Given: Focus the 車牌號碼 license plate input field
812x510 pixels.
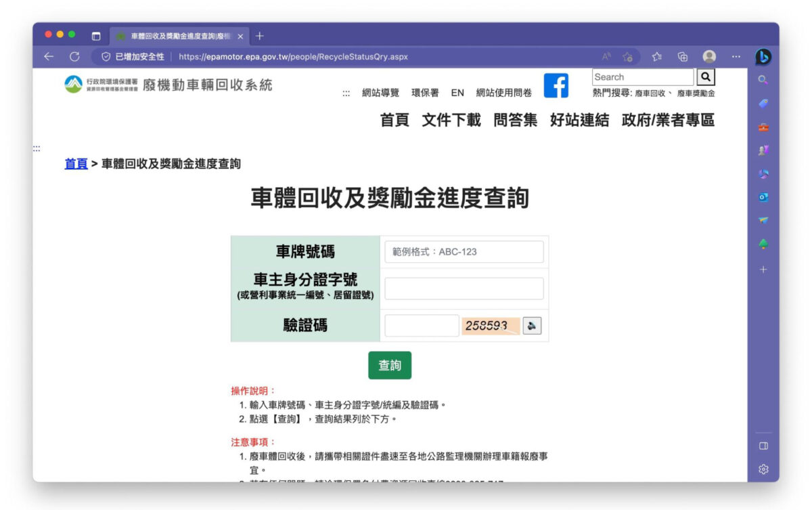Looking at the screenshot, I should (464, 252).
